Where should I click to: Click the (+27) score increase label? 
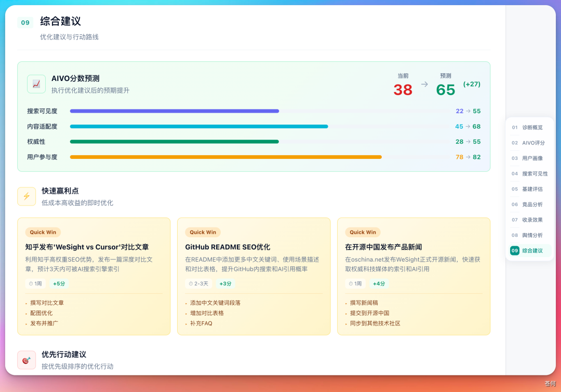(472, 84)
